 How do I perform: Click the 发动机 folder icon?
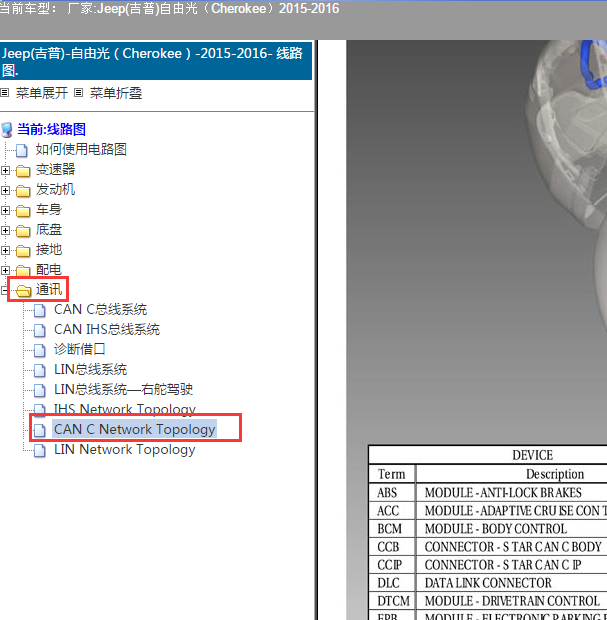tap(23, 191)
